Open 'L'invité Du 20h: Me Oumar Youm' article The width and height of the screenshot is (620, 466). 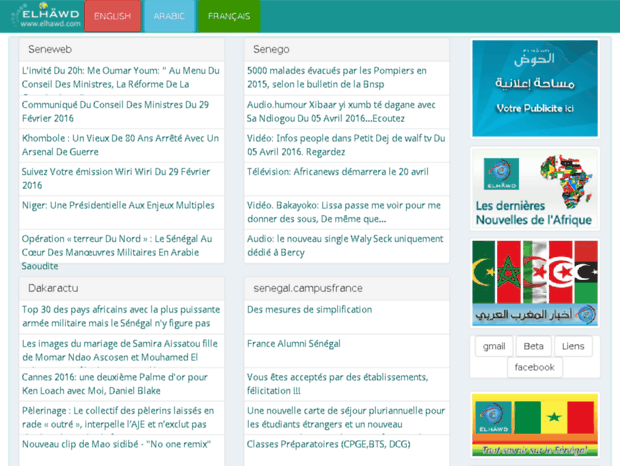pyautogui.click(x=122, y=78)
